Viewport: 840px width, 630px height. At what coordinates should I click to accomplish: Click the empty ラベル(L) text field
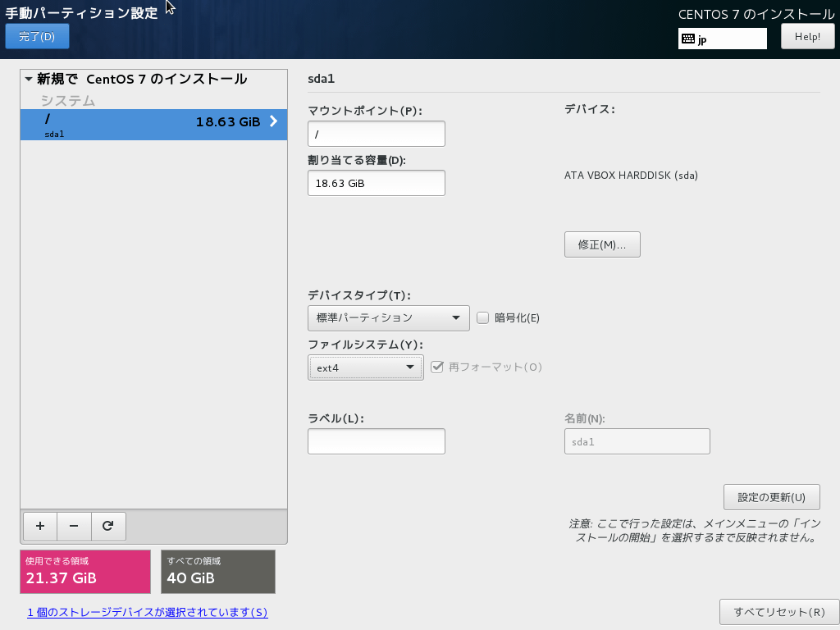pos(376,441)
